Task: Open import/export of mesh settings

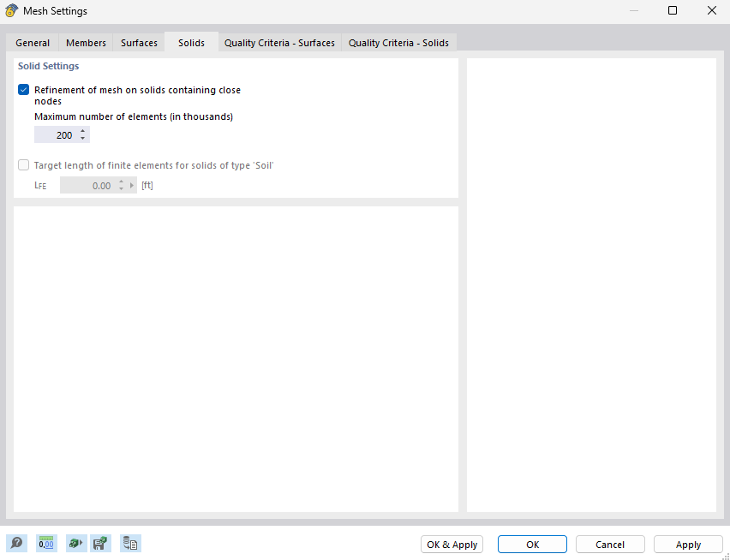Action: click(130, 543)
